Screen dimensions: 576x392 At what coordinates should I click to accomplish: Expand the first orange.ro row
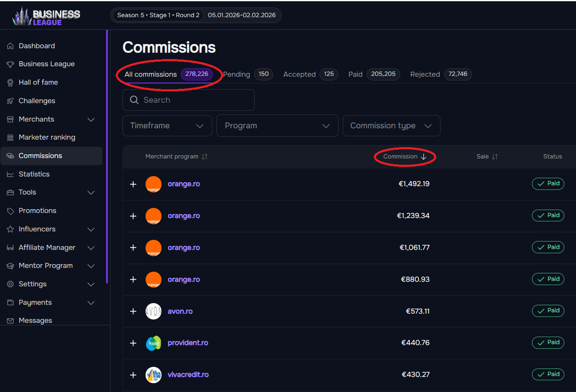click(133, 184)
